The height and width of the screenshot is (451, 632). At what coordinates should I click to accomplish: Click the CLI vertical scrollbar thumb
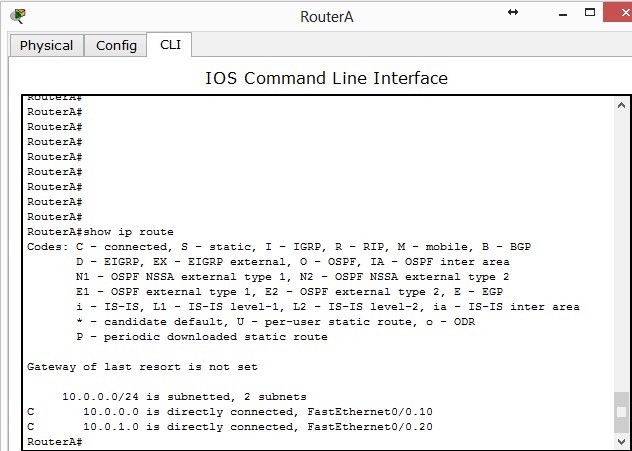[621, 412]
